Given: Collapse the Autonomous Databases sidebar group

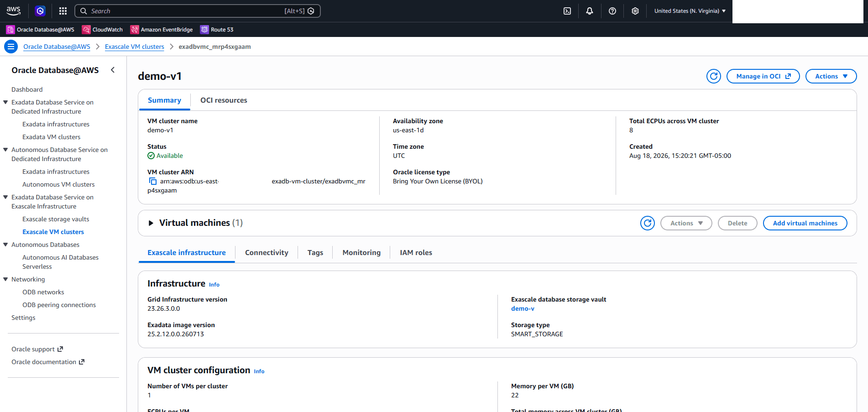Looking at the screenshot, I should [5, 245].
